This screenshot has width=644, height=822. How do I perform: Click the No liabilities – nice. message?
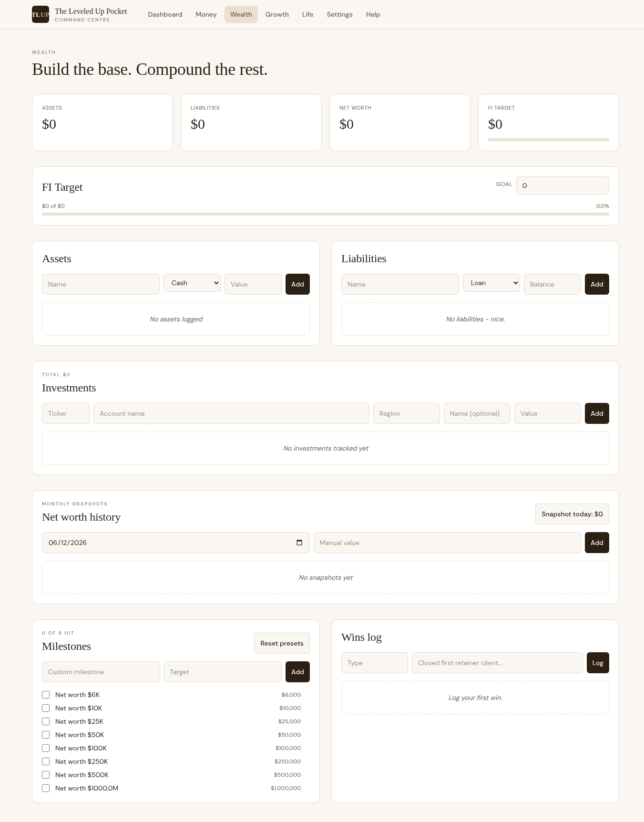pos(475,319)
